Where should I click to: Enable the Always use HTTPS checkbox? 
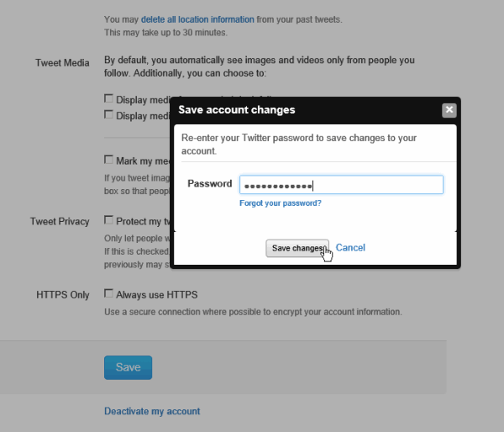(108, 294)
